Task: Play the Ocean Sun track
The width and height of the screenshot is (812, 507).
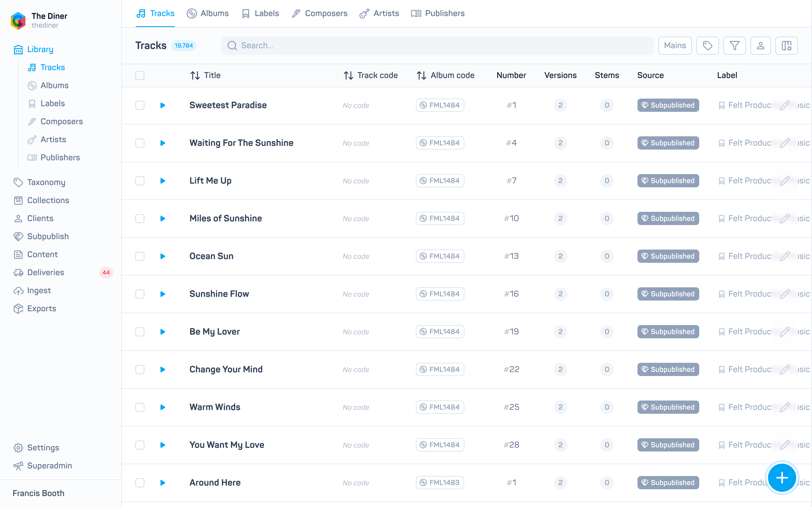Action: [163, 256]
